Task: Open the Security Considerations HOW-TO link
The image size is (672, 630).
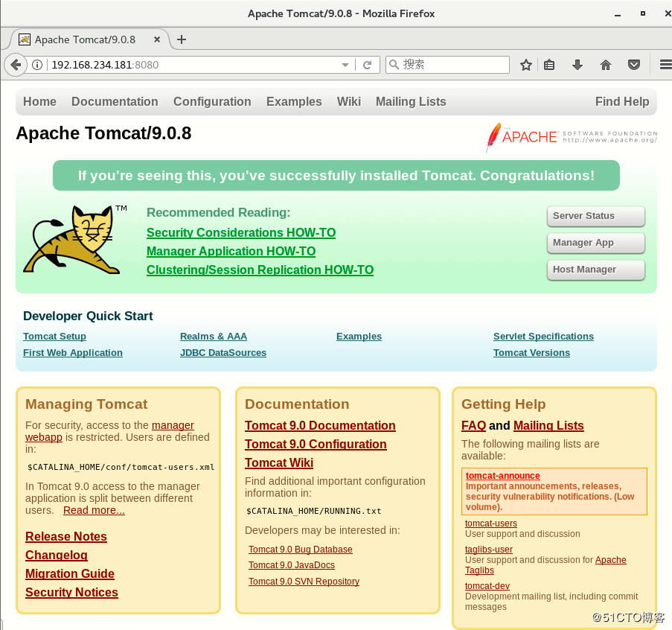Action: click(x=241, y=232)
